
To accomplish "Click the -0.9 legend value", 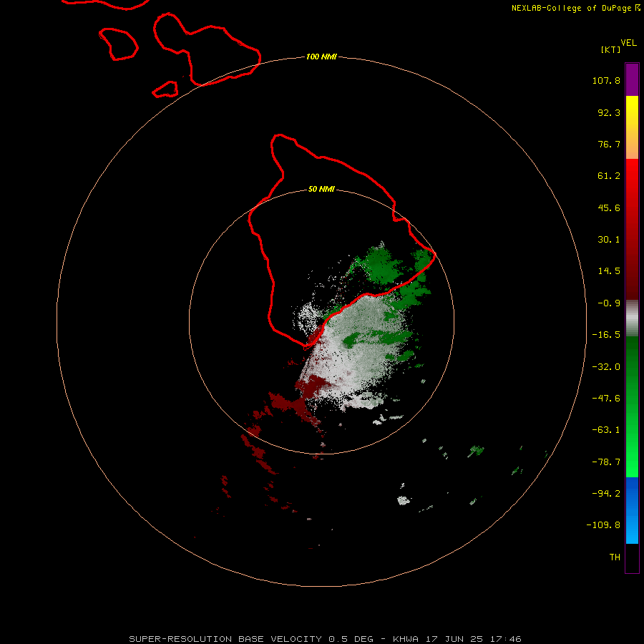I will 609,303.
